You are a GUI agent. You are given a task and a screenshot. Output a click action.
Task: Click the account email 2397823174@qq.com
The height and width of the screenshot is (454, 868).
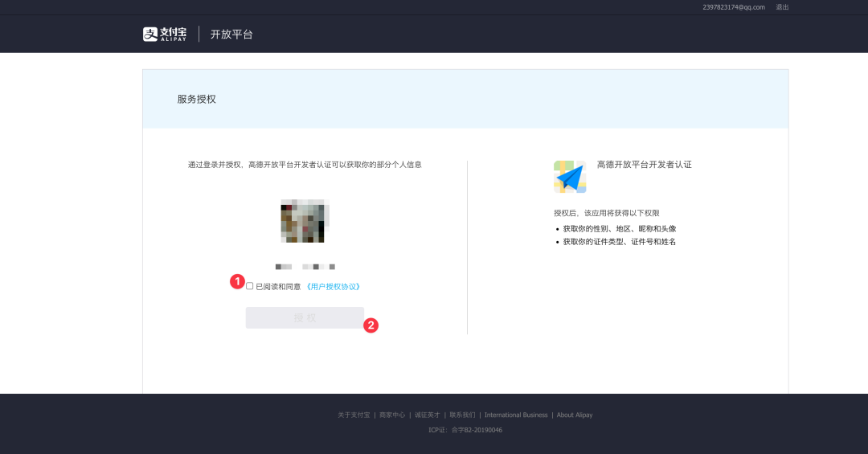pyautogui.click(x=734, y=7)
